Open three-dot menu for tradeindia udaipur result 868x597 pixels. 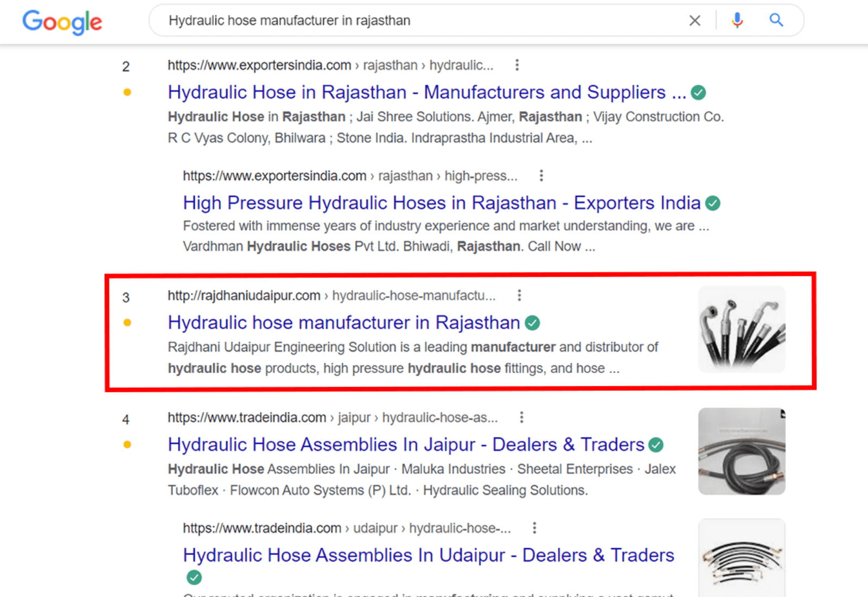click(534, 528)
